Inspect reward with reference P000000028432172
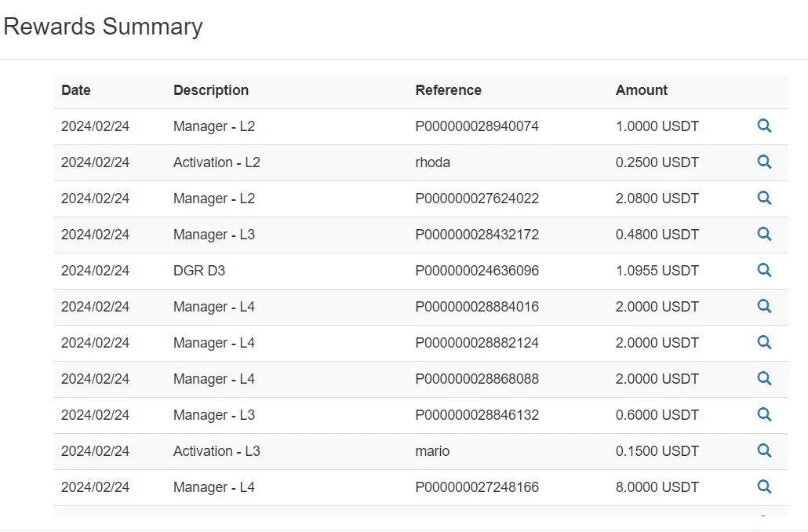This screenshot has height=532, width=808. pyautogui.click(x=764, y=234)
